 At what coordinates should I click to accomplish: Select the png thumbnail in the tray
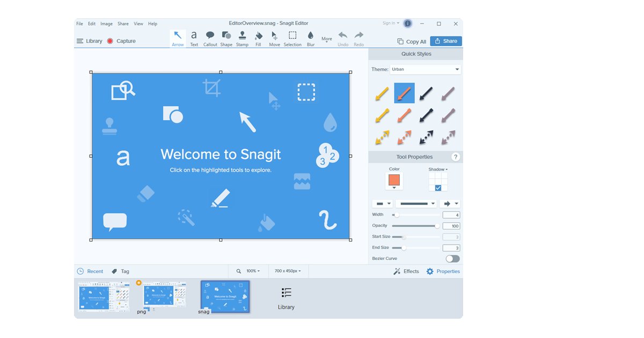(165, 295)
